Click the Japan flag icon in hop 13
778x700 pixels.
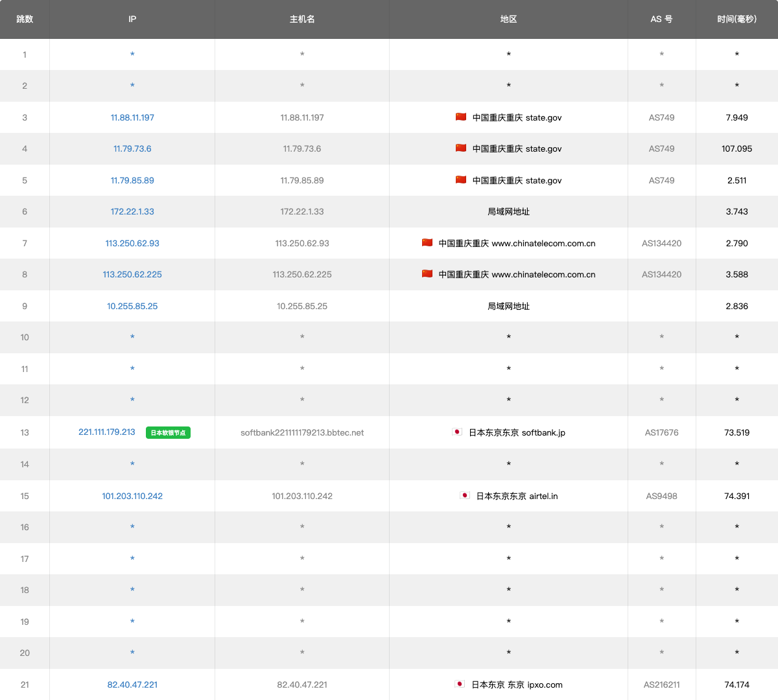click(x=457, y=432)
